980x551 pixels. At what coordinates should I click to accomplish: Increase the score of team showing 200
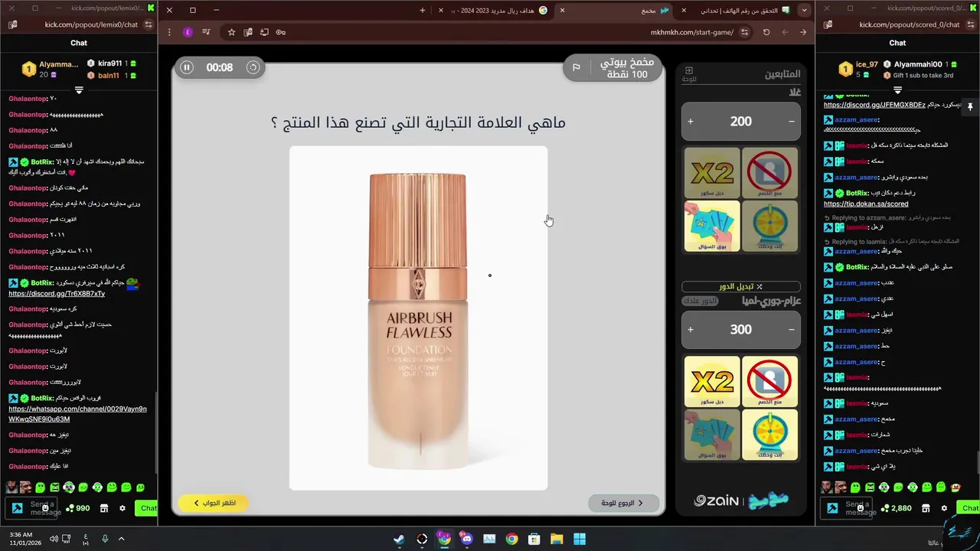click(691, 122)
